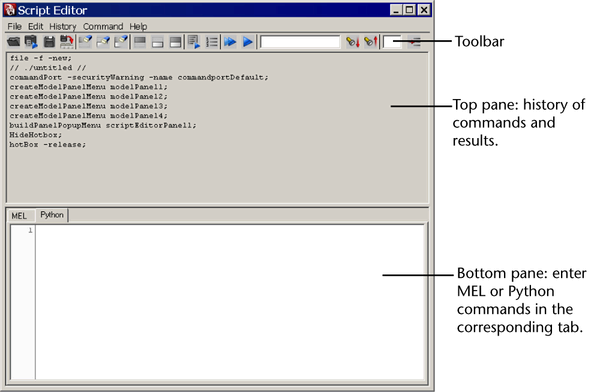Switch to the MEL tab
The width and height of the screenshot is (591, 392).
tap(19, 216)
